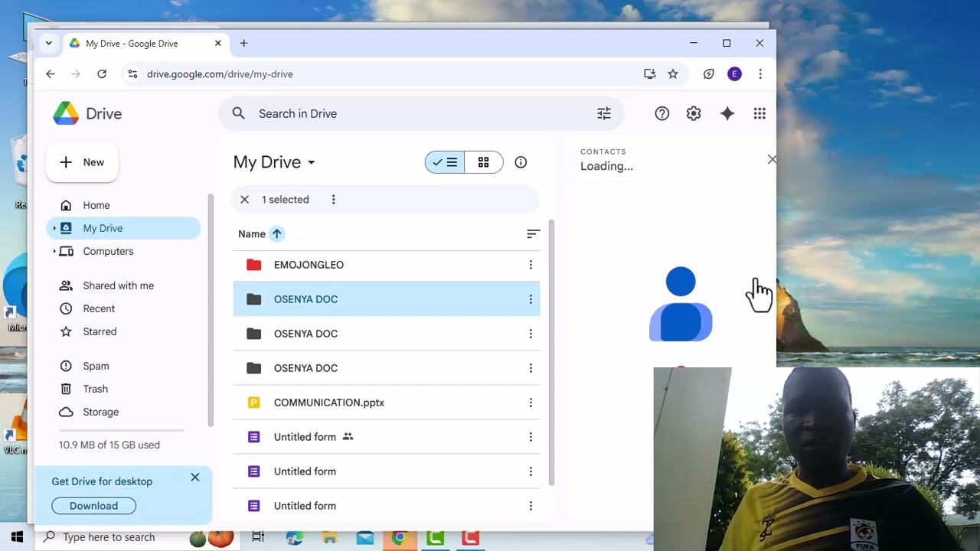Open File Explorer from taskbar
Viewport: 980px width, 551px height.
pos(329,538)
